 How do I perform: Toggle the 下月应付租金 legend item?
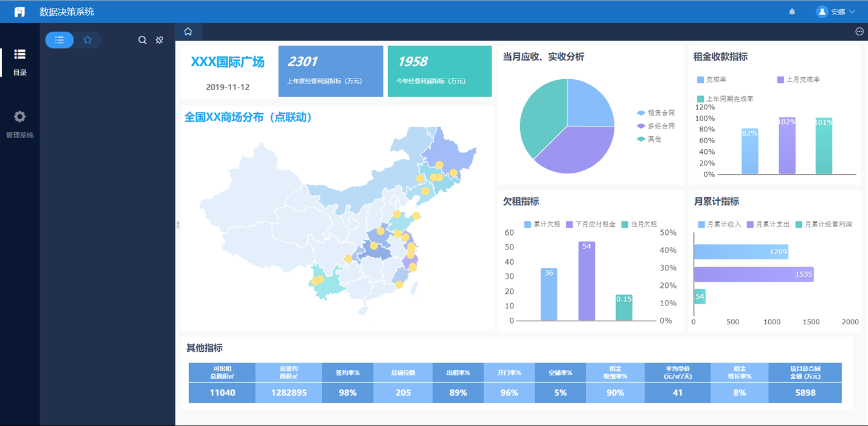point(591,225)
